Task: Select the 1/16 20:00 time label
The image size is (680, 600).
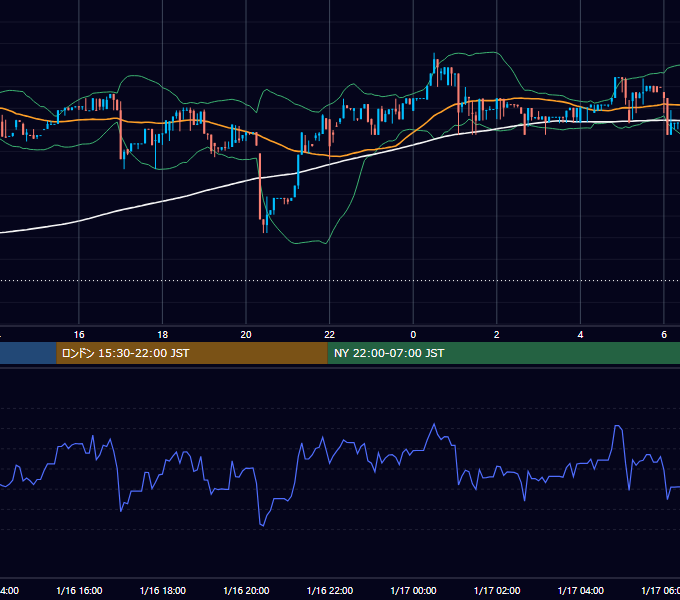Action: pyautogui.click(x=246, y=590)
